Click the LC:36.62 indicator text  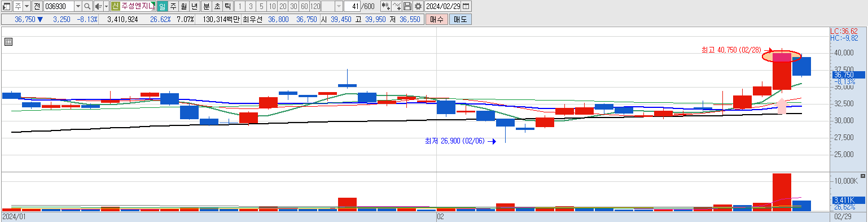coord(844,31)
